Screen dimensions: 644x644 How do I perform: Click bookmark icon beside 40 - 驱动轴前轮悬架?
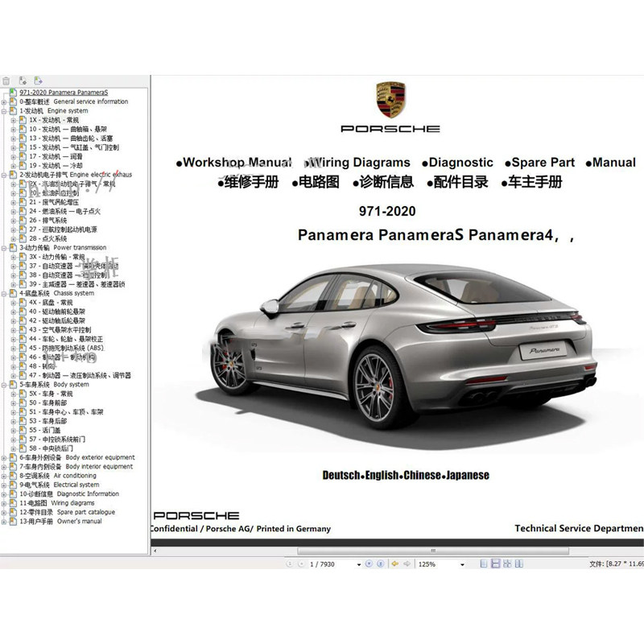coord(23,312)
